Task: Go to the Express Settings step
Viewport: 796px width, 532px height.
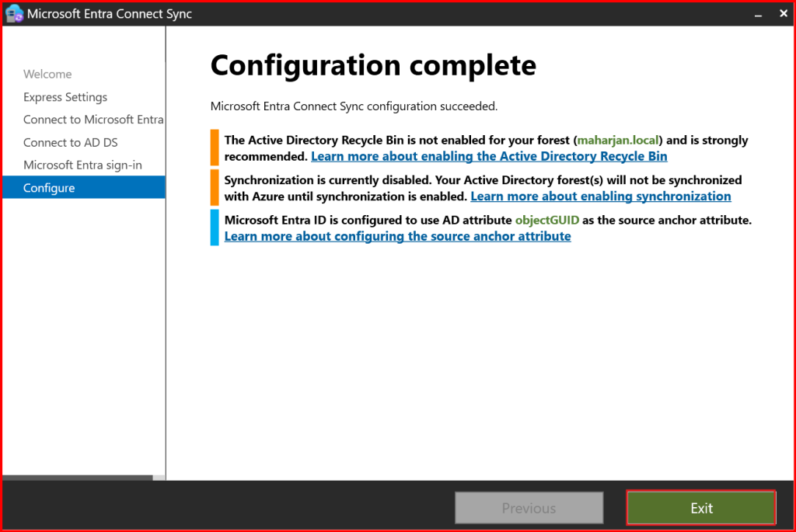Action: tap(65, 97)
